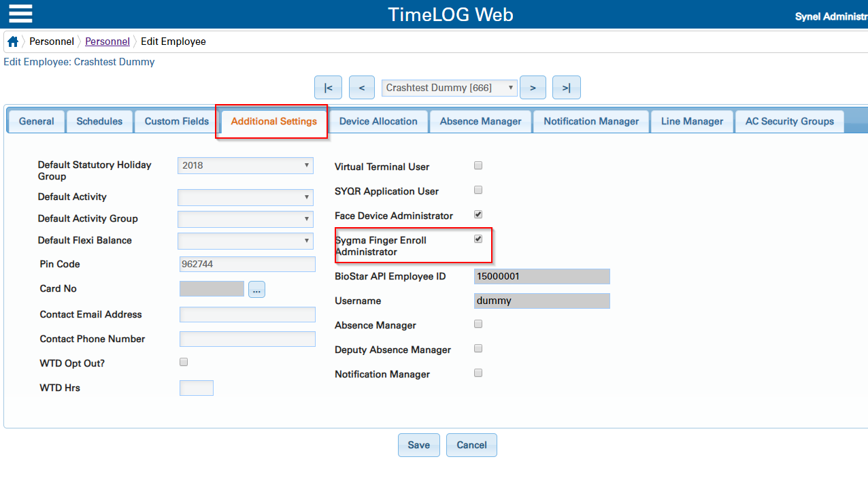Click the Edit Employee breadcrumb

(173, 41)
